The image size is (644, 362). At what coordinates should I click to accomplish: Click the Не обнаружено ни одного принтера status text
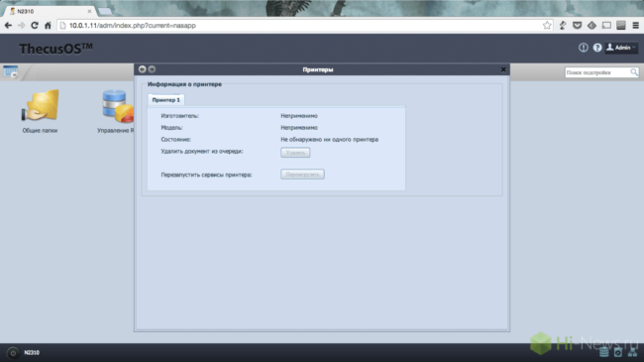tap(329, 140)
